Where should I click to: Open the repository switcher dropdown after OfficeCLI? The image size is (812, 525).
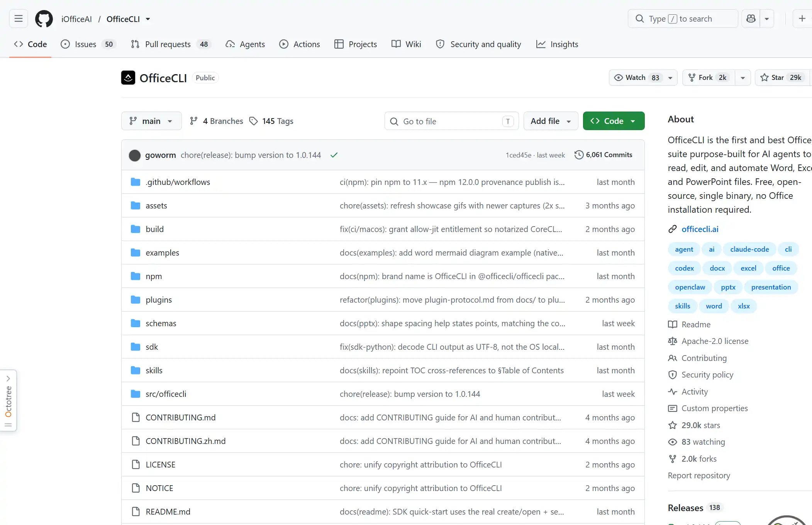[148, 19]
